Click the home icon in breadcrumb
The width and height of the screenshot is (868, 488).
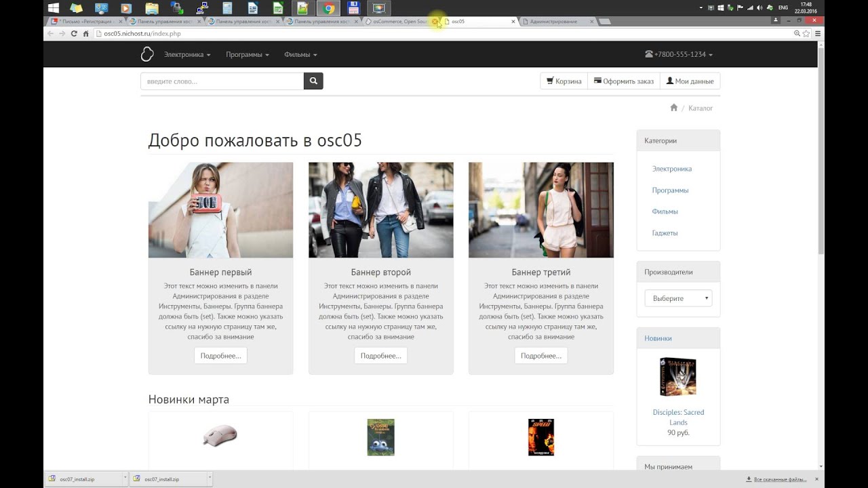coord(673,108)
